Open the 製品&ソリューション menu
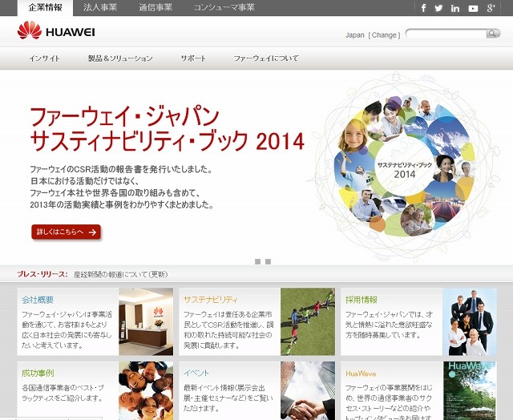 tap(120, 59)
